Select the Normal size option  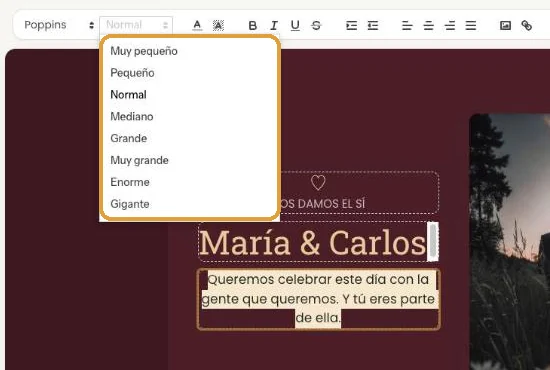pyautogui.click(x=190, y=95)
